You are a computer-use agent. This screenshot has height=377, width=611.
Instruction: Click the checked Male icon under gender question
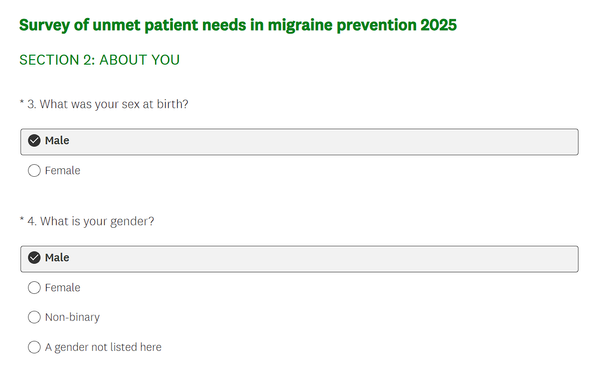tap(34, 258)
